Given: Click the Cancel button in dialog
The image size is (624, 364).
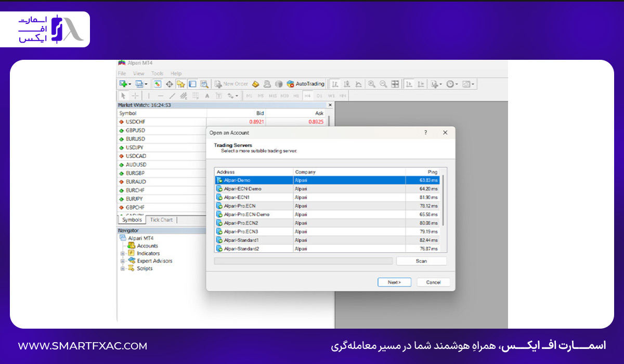Looking at the screenshot, I should pyautogui.click(x=433, y=282).
